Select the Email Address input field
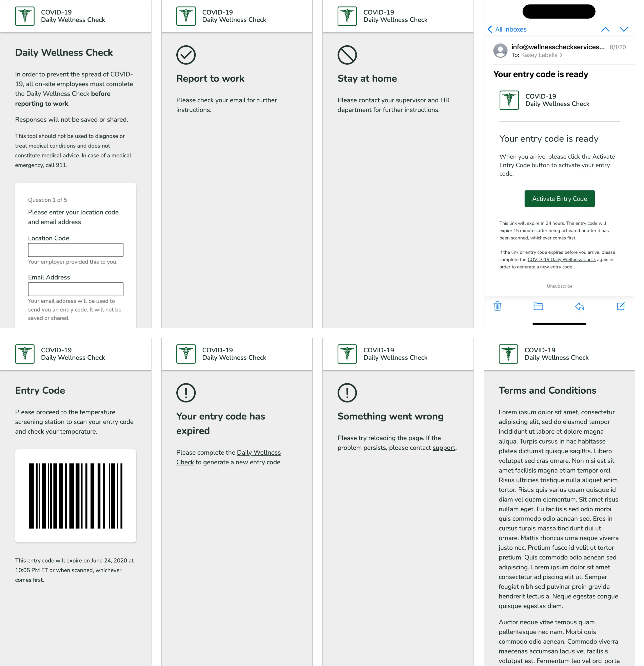 click(x=76, y=290)
